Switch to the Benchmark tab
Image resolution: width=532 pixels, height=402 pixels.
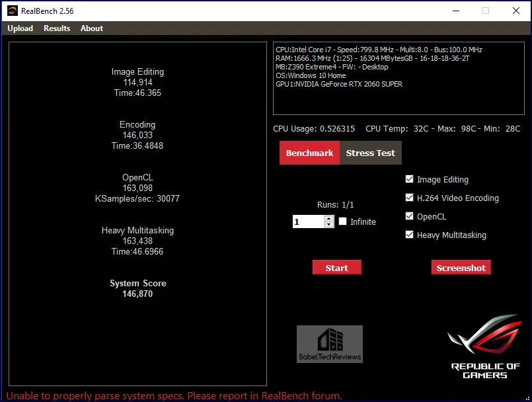tap(309, 153)
